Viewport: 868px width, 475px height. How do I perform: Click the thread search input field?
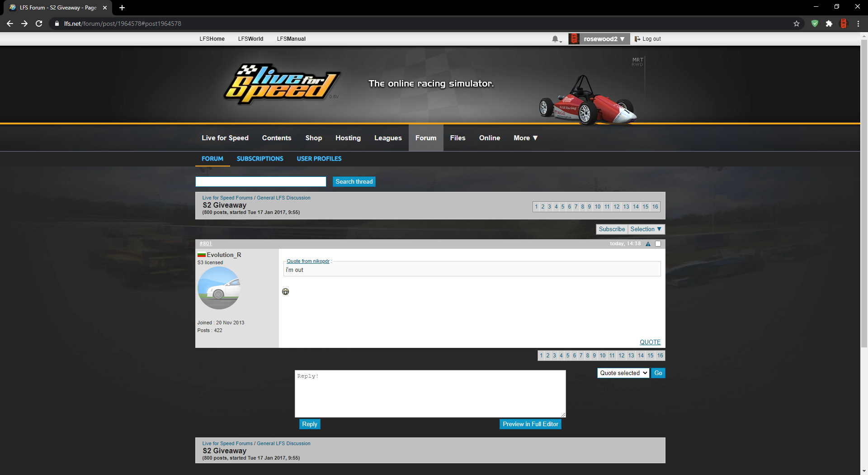click(260, 182)
